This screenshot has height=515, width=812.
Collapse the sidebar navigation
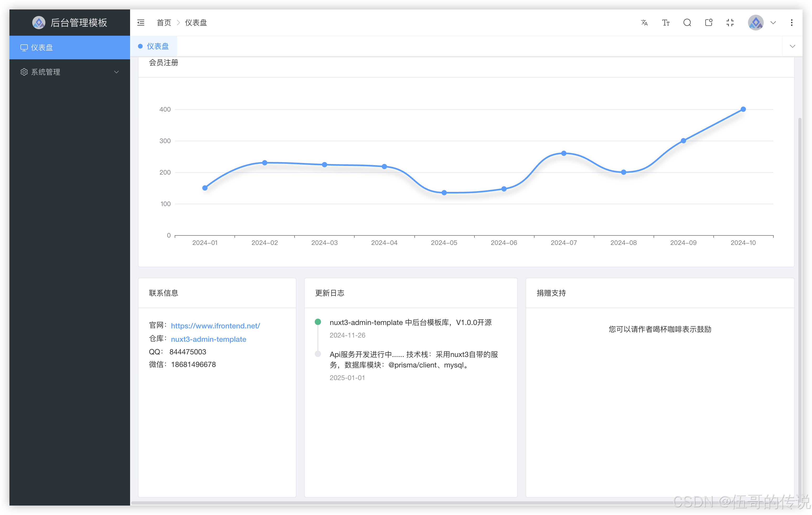141,22
